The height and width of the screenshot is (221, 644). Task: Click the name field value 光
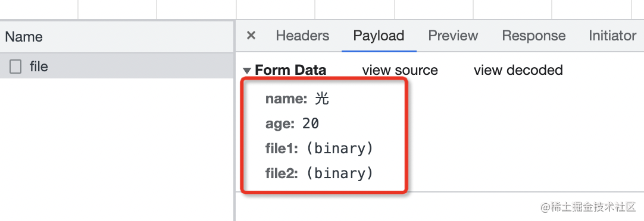321,99
